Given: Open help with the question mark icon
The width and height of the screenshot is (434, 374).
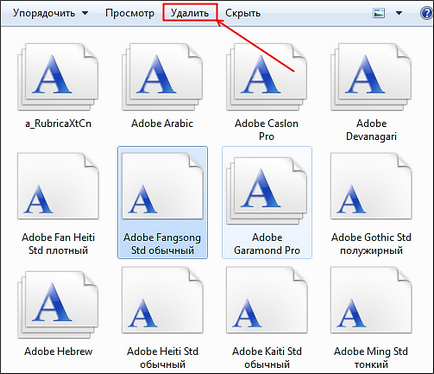Looking at the screenshot, I should 426,13.
